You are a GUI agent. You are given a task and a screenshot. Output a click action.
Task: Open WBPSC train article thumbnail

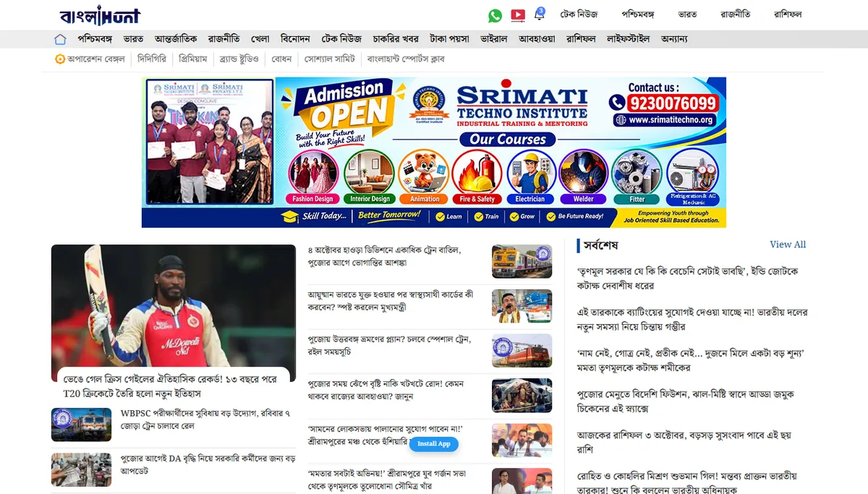click(81, 425)
